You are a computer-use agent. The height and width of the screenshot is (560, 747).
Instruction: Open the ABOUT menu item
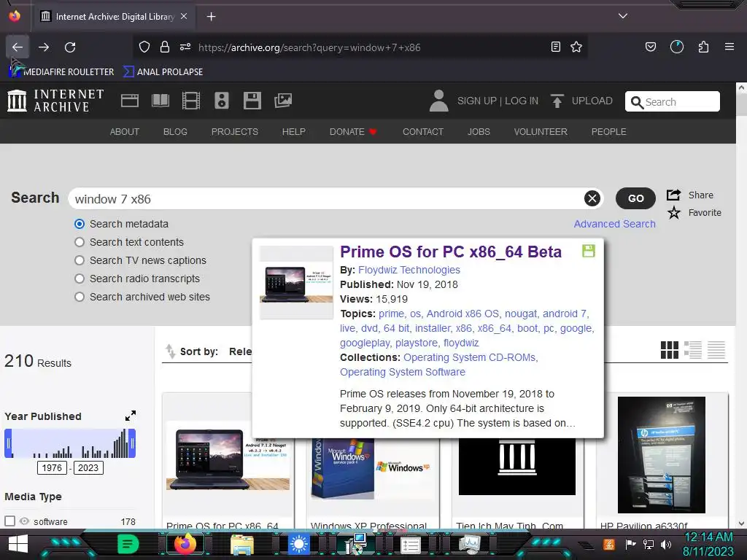125,131
